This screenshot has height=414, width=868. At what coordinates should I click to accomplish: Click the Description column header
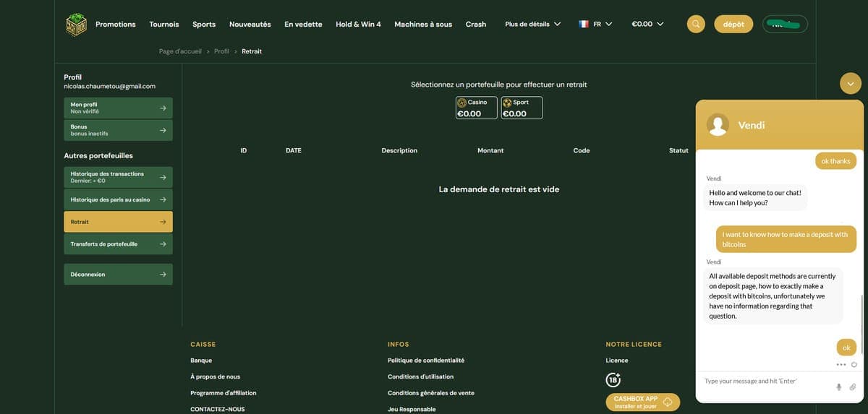coord(399,150)
